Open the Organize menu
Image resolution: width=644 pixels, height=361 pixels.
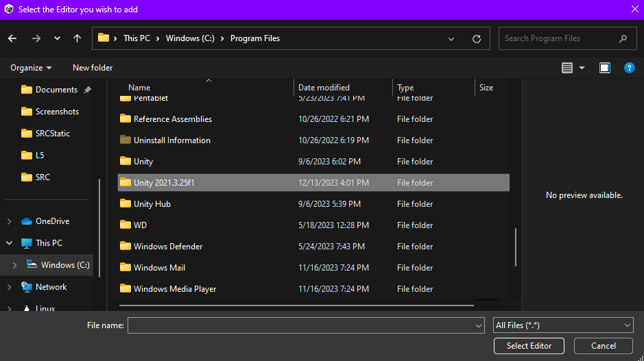click(x=31, y=68)
